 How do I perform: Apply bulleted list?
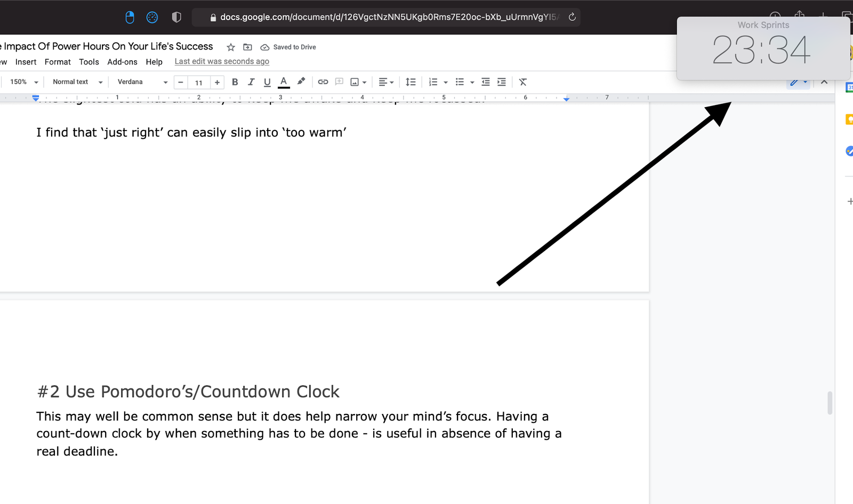click(x=460, y=82)
